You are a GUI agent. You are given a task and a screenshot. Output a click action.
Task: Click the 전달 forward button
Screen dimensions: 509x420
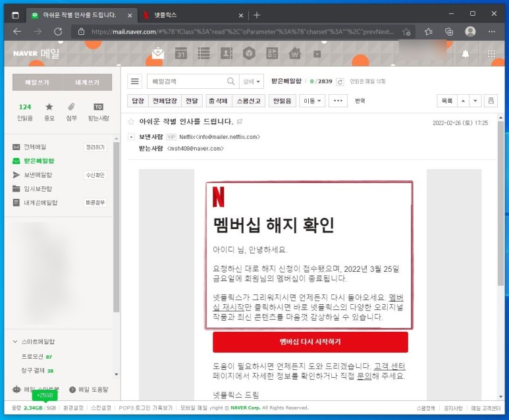click(192, 101)
